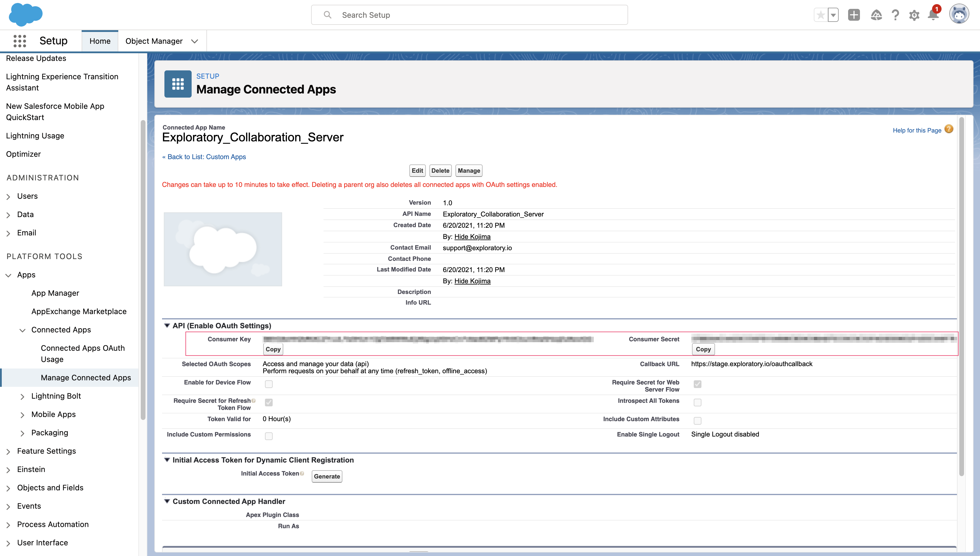Toggle Introspect All Tokens checkbox
The image size is (980, 556).
point(698,403)
